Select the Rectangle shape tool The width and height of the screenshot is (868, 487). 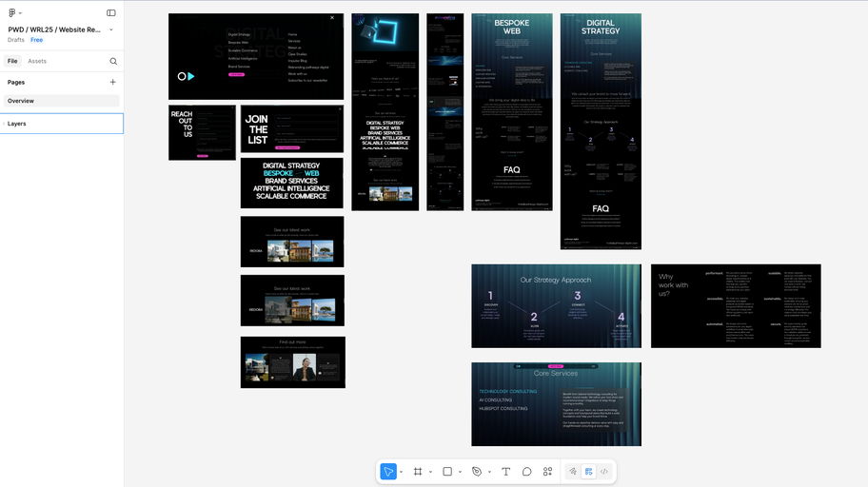click(447, 472)
